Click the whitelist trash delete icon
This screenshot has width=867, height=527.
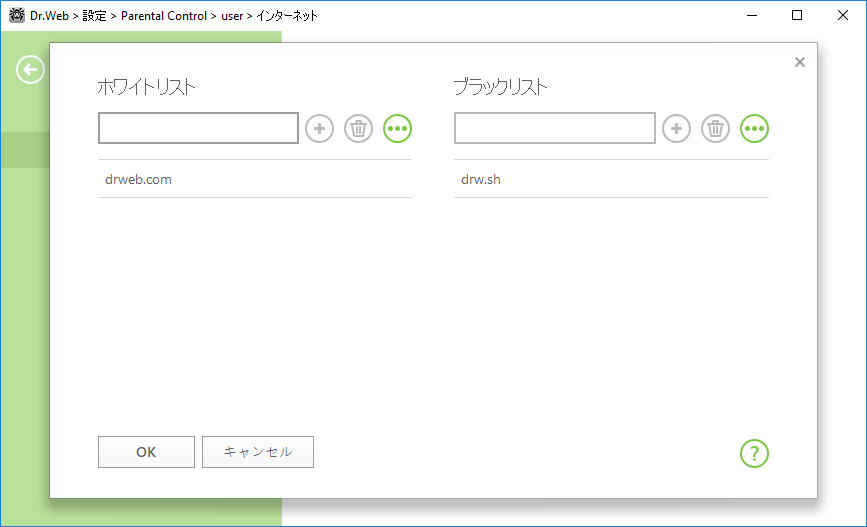point(358,129)
